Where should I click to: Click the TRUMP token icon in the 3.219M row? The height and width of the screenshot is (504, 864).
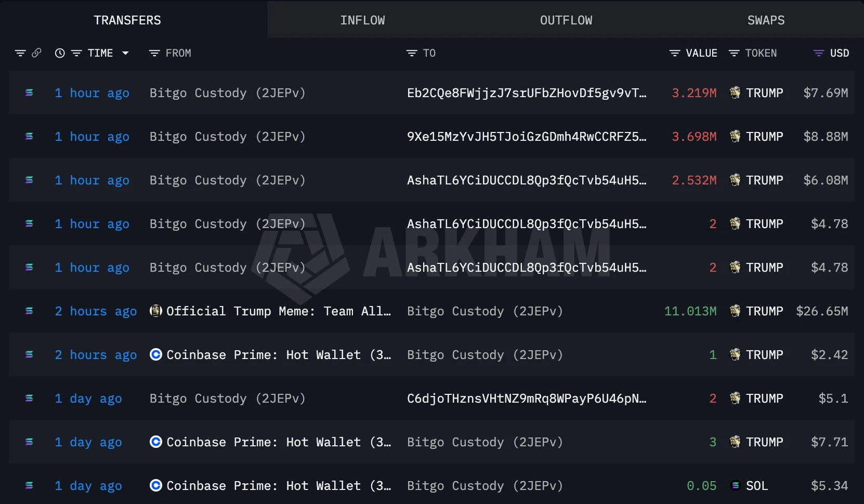click(735, 92)
